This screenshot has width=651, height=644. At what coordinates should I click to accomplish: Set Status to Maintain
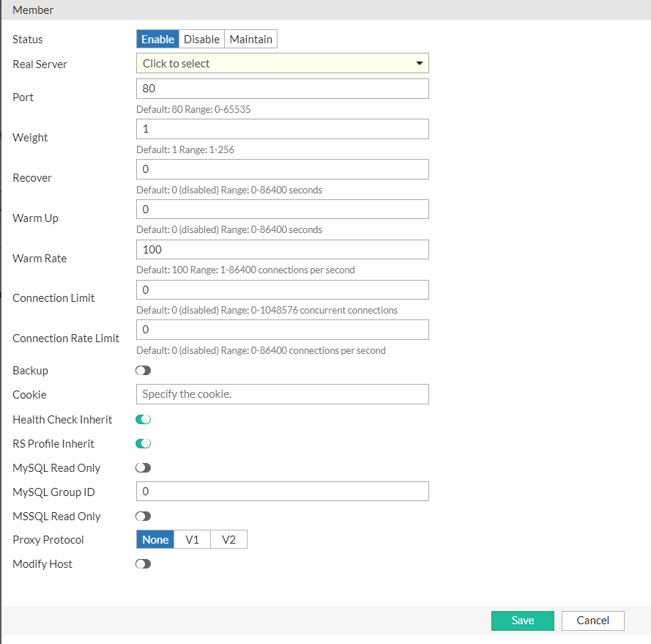[x=250, y=39]
